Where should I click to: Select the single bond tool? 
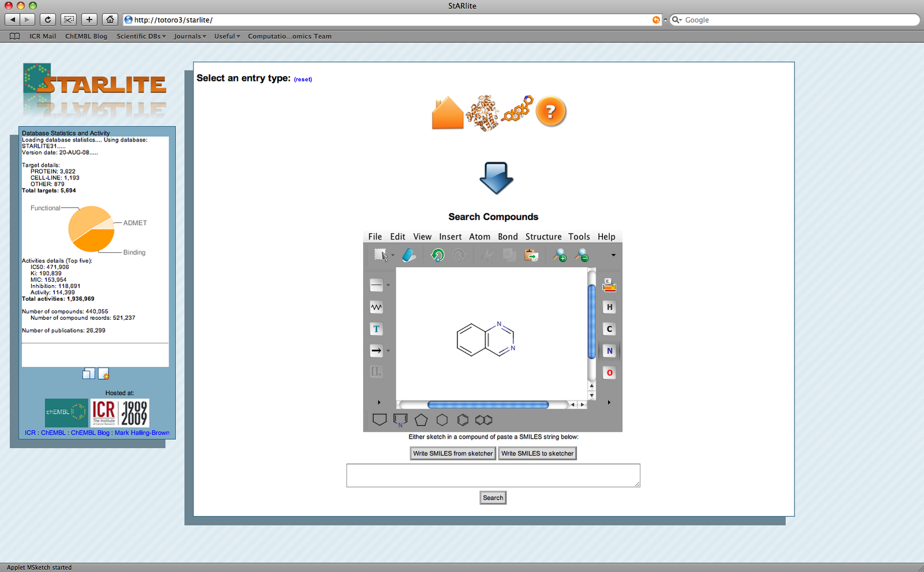[x=377, y=285]
